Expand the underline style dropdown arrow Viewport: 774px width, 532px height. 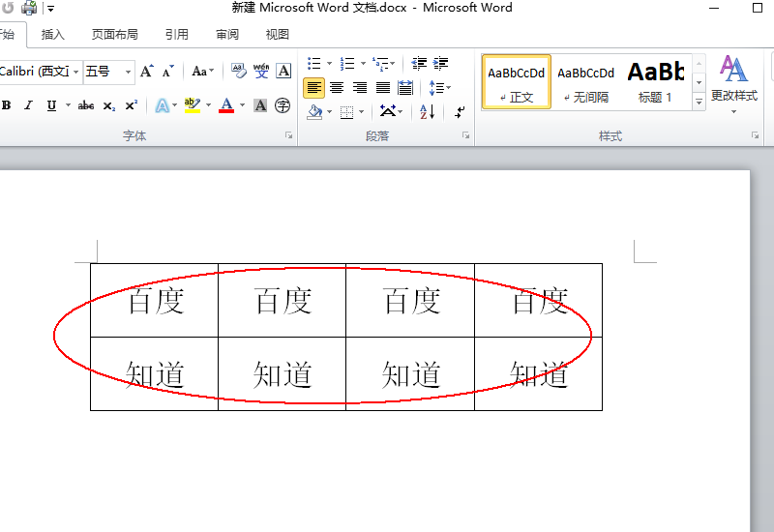[x=68, y=105]
